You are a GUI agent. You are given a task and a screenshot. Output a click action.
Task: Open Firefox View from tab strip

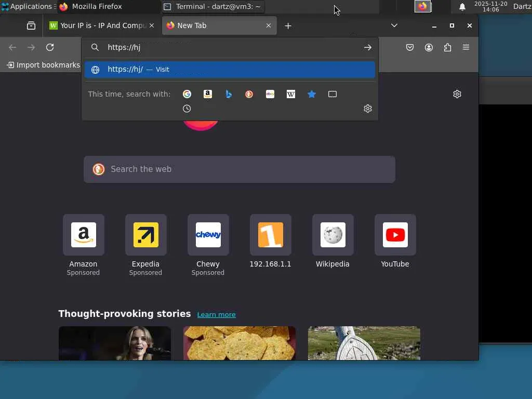tap(31, 26)
